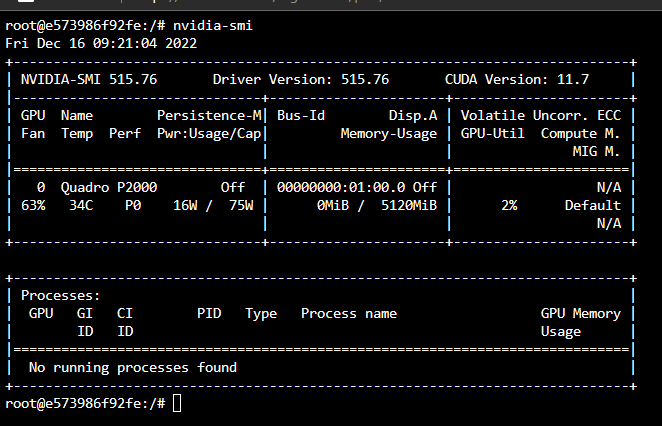Click the 2% GPU-Util value

point(509,205)
